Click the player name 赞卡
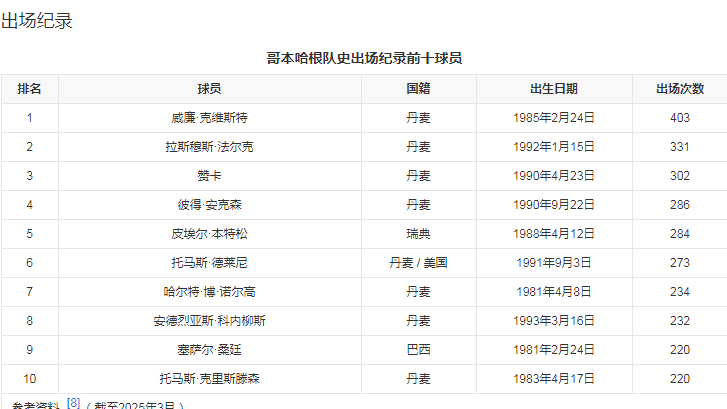Viewport: 727px width, 409px height. [x=209, y=176]
